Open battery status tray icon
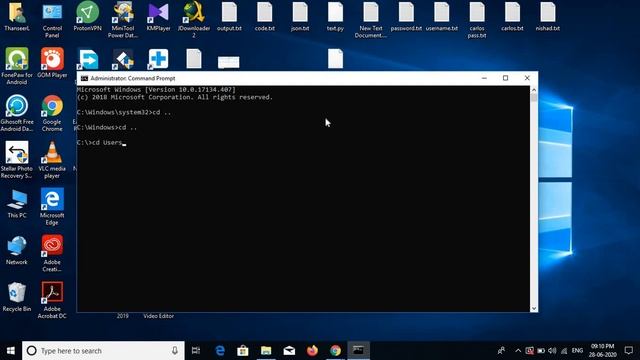Image resolution: width=640 pixels, height=360 pixels. (541, 351)
